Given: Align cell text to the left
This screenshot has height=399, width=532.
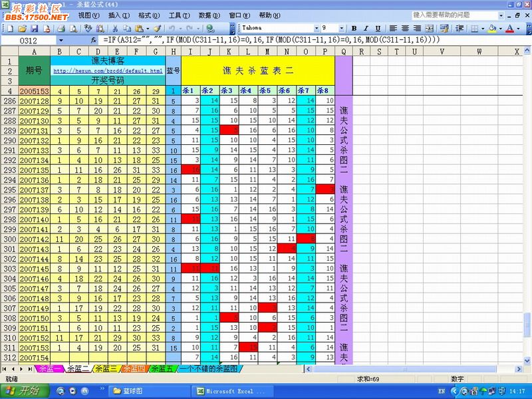Looking at the screenshot, I should (393, 28).
